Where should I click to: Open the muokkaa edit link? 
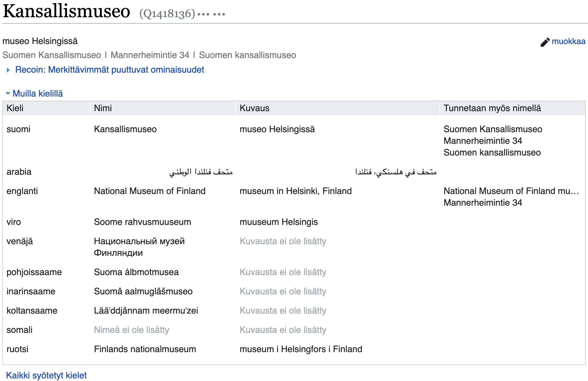[568, 41]
